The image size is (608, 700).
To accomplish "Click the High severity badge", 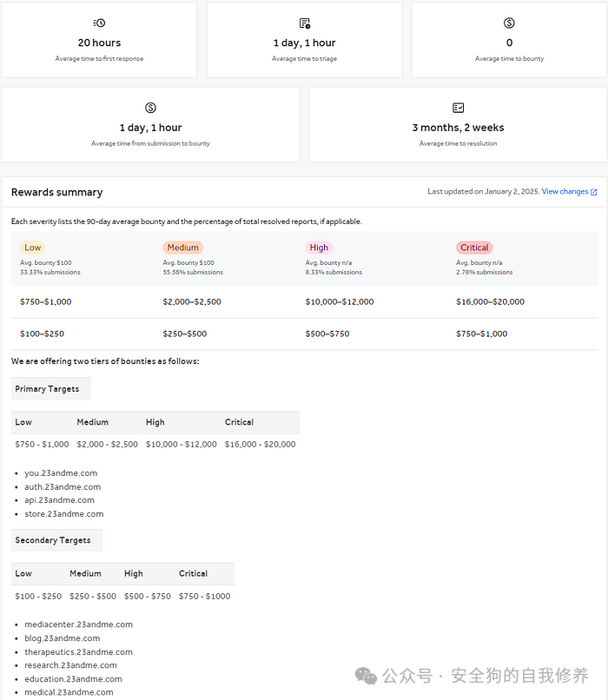I will click(319, 248).
